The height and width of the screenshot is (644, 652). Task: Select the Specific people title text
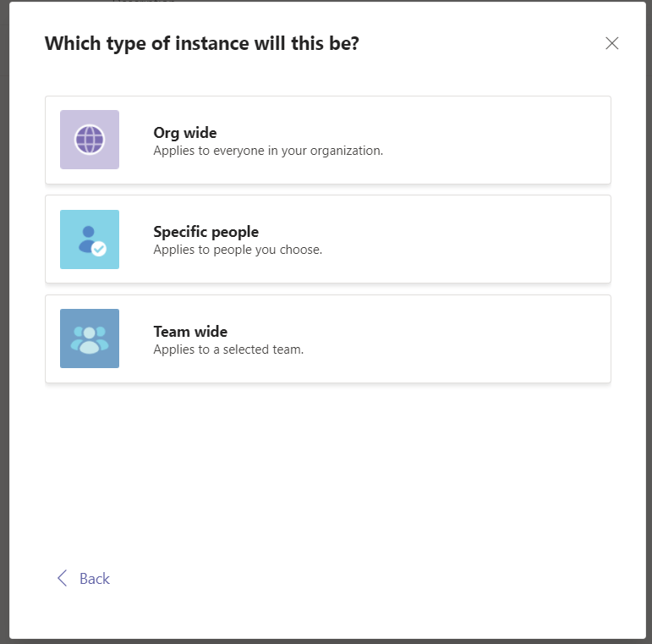(x=205, y=232)
